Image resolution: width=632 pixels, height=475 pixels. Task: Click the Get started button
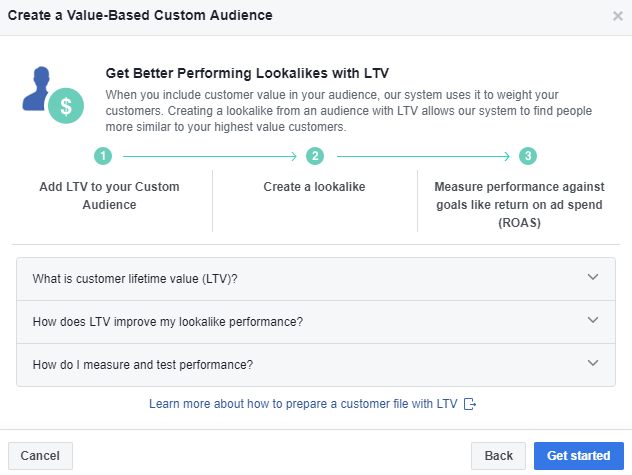[x=579, y=456]
